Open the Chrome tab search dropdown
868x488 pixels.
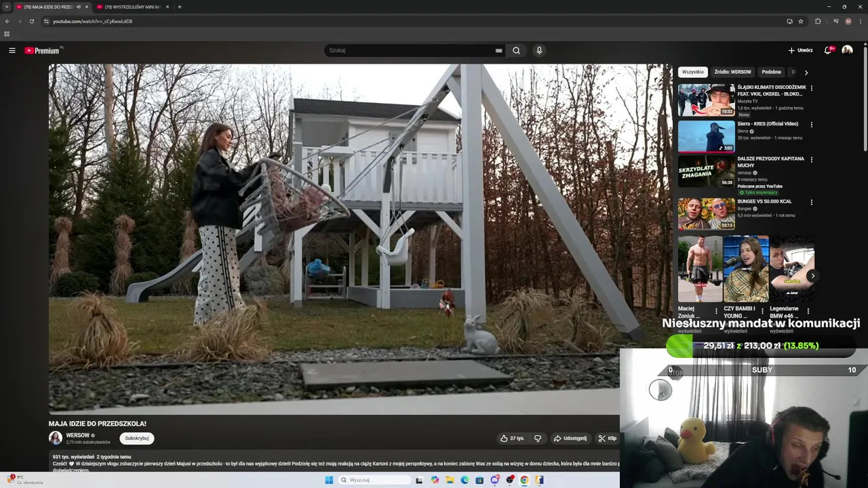(7, 7)
